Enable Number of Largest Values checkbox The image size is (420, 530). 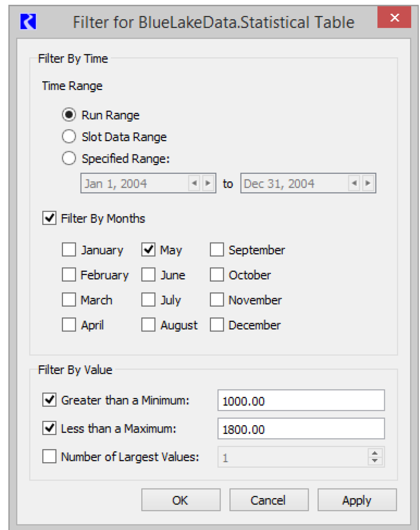coord(49,456)
